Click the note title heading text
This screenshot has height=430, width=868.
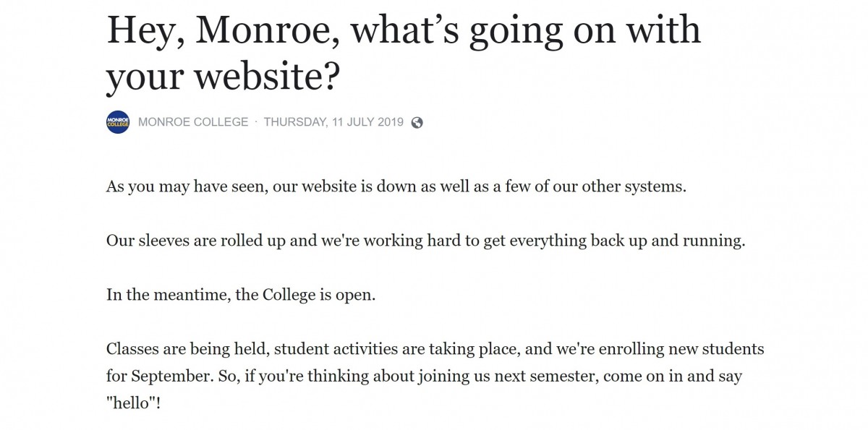(x=404, y=56)
